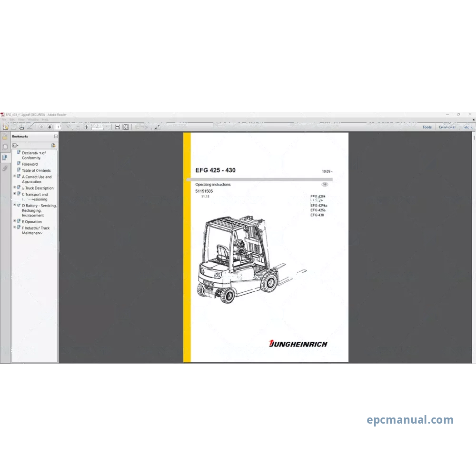476x476 pixels.
Task: Click the forklift illustration on the page
Action: click(251, 259)
